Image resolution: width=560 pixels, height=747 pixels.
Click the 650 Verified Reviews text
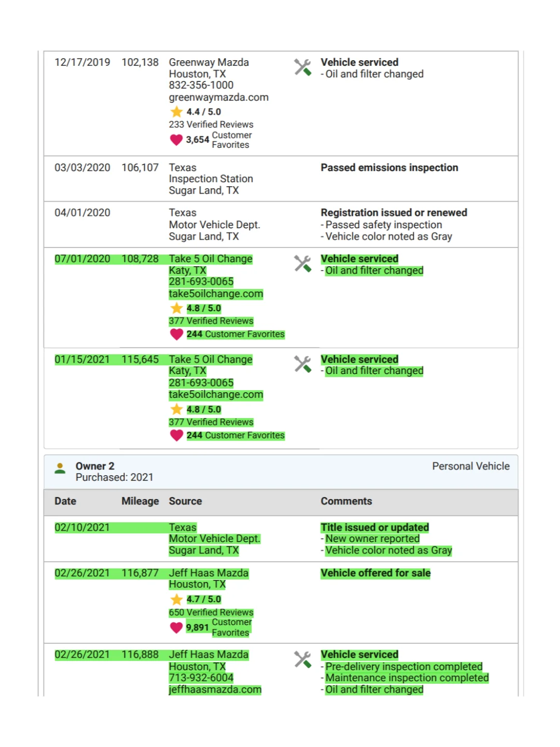click(x=211, y=612)
